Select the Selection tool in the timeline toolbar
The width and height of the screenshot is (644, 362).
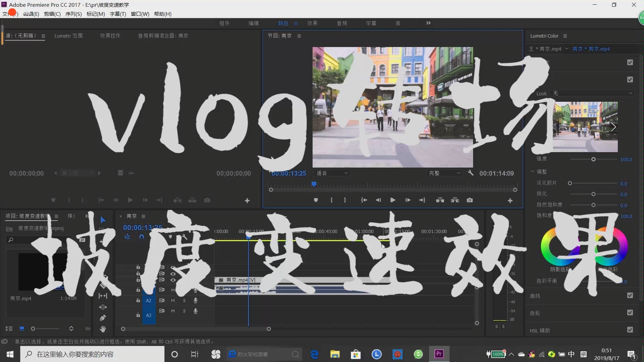(102, 220)
